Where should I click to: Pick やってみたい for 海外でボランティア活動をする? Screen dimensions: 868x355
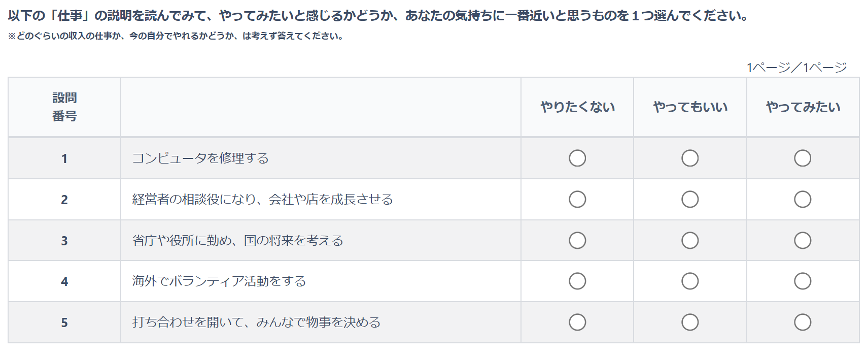pos(803,281)
